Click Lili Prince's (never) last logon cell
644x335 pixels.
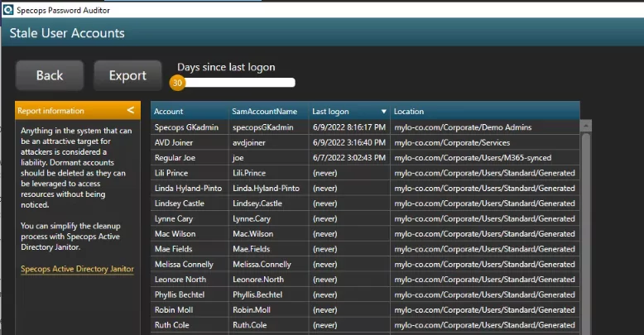[349, 173]
